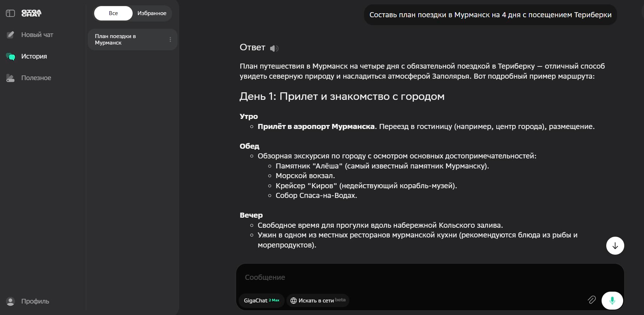Open the Полезное section

coord(36,78)
